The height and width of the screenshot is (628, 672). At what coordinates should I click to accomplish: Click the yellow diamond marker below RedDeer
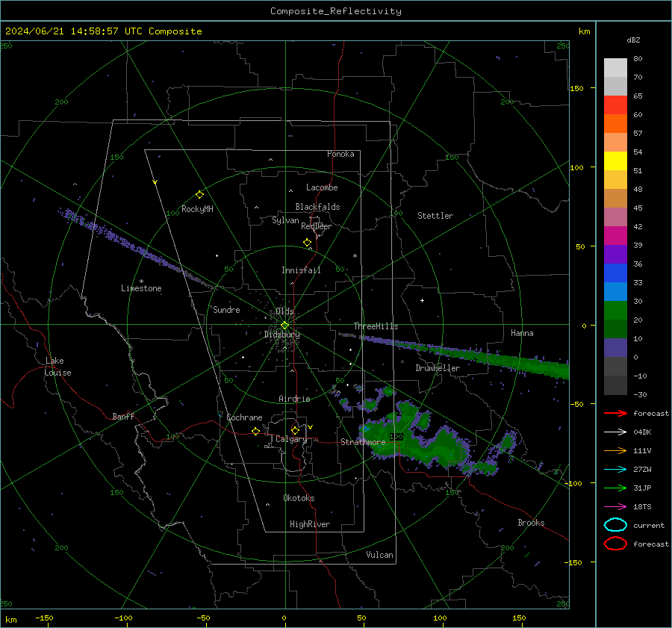pyautogui.click(x=308, y=243)
